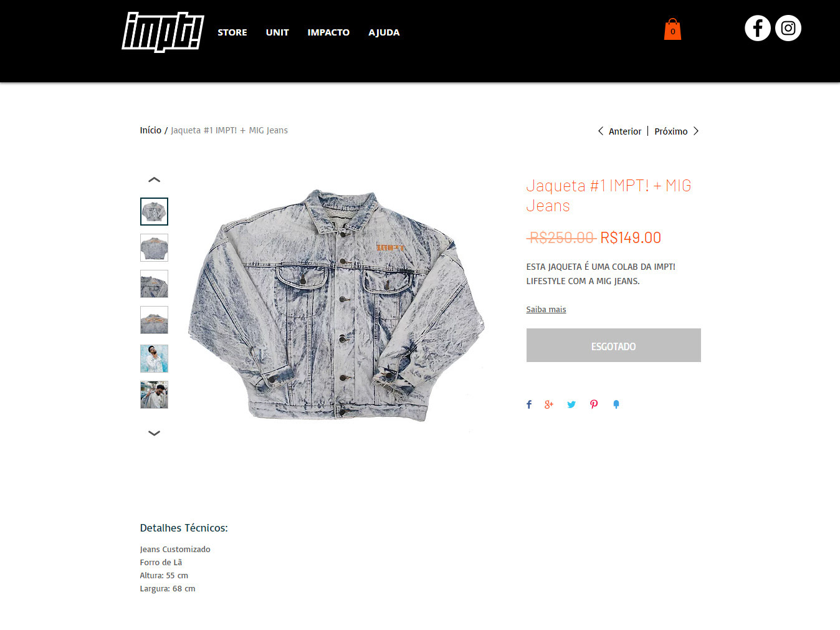Click the ESGOTADO button

pyautogui.click(x=613, y=345)
